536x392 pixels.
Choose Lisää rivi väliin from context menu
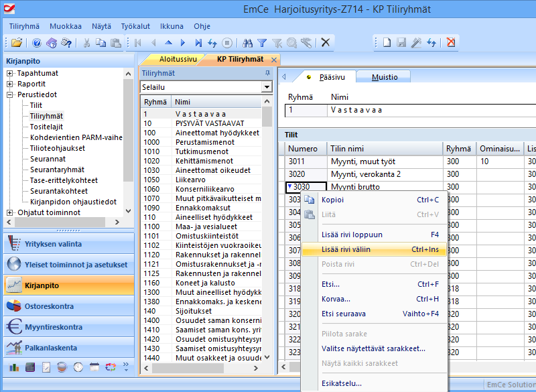pos(375,249)
